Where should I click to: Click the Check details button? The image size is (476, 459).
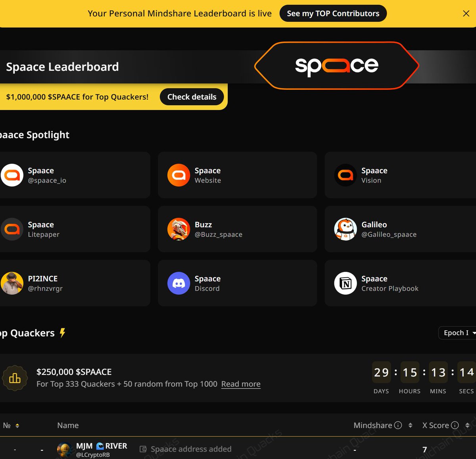pos(192,97)
